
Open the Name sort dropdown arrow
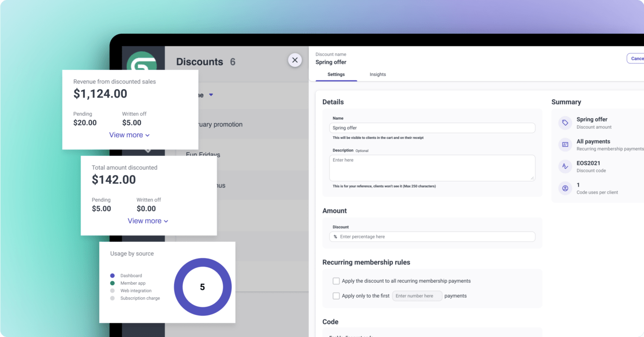pos(211,95)
